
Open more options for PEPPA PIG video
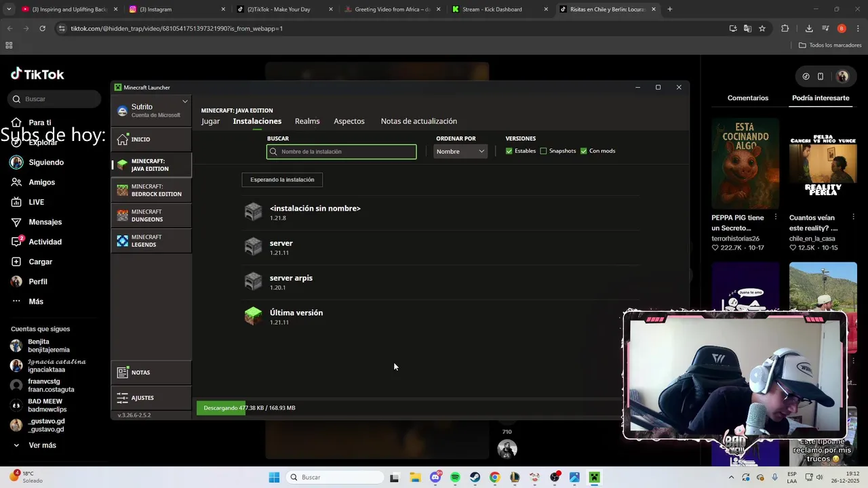tap(776, 218)
